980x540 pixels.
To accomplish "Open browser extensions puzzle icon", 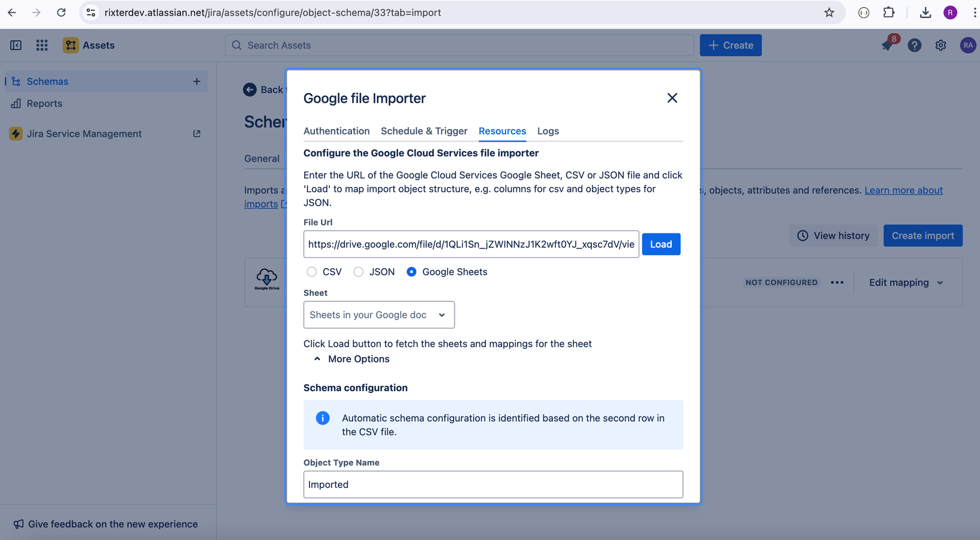I will 889,12.
